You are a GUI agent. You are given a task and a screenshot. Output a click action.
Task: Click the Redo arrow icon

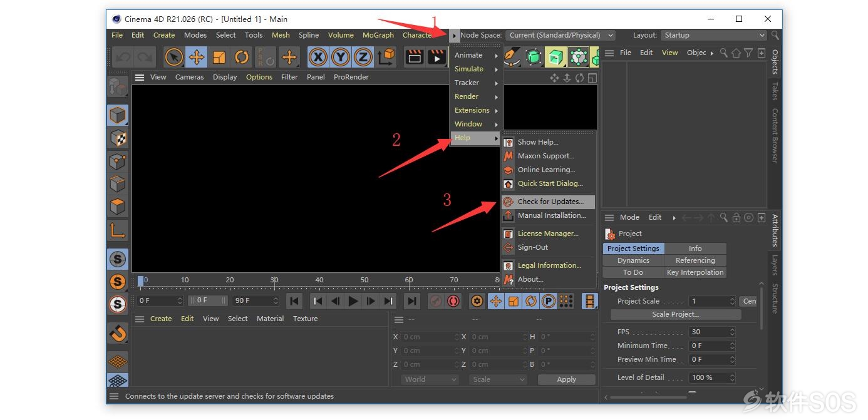click(145, 58)
